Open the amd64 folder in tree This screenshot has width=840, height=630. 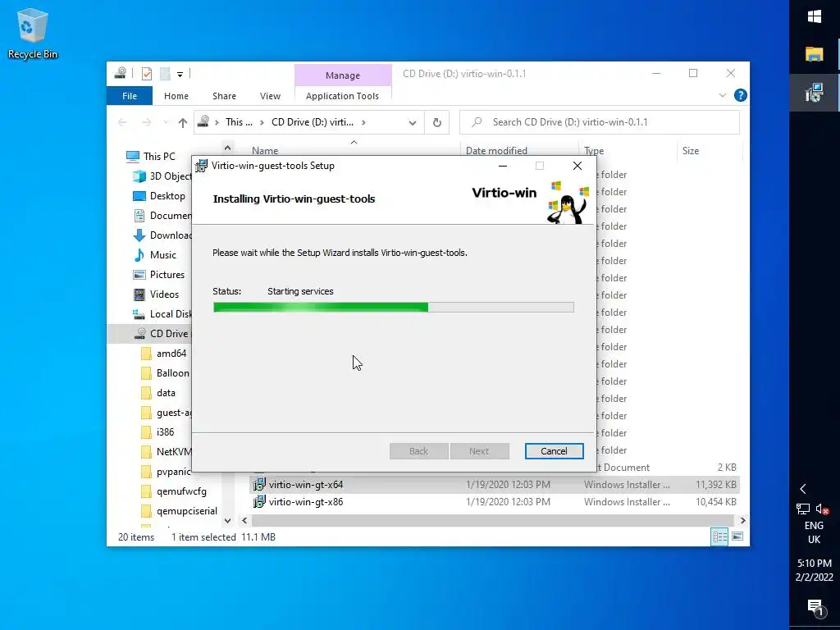click(163, 354)
